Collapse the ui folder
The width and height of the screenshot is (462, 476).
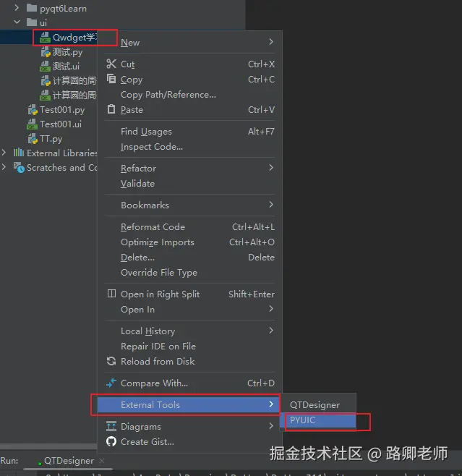click(x=17, y=22)
